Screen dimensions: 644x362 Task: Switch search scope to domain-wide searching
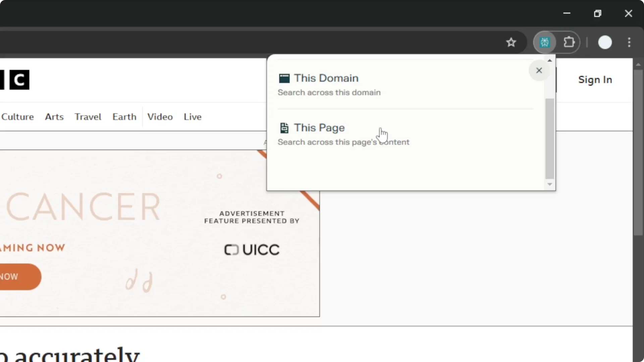coord(326,78)
